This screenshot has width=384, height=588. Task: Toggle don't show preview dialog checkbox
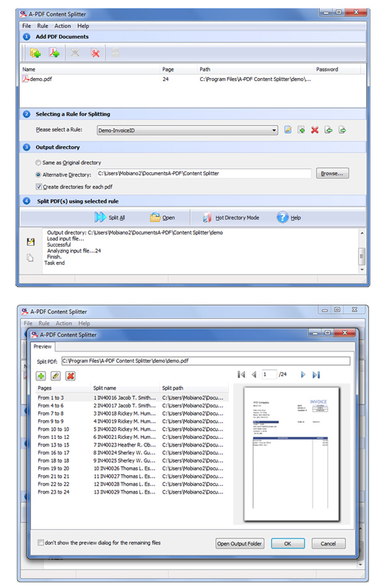pyautogui.click(x=40, y=543)
